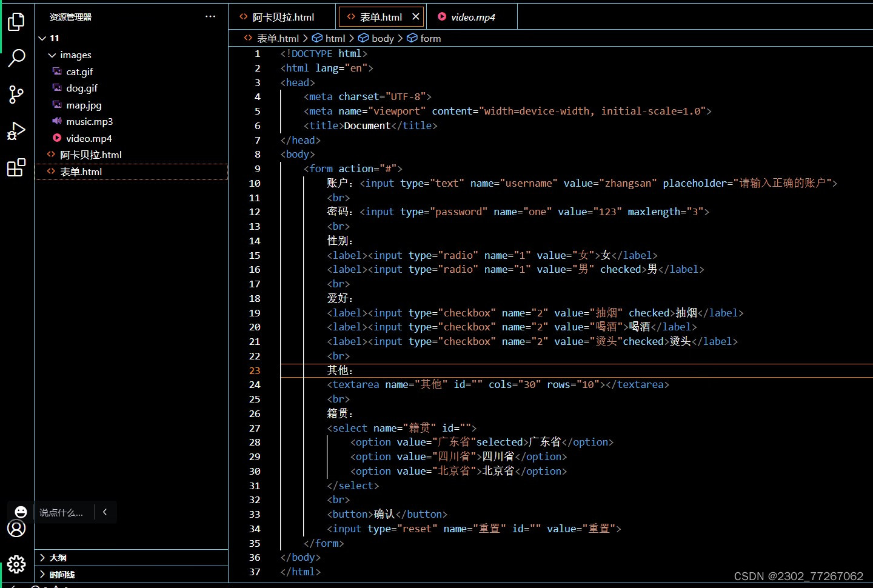Click the textarea tag on line 24
The height and width of the screenshot is (588, 873).
tap(356, 384)
